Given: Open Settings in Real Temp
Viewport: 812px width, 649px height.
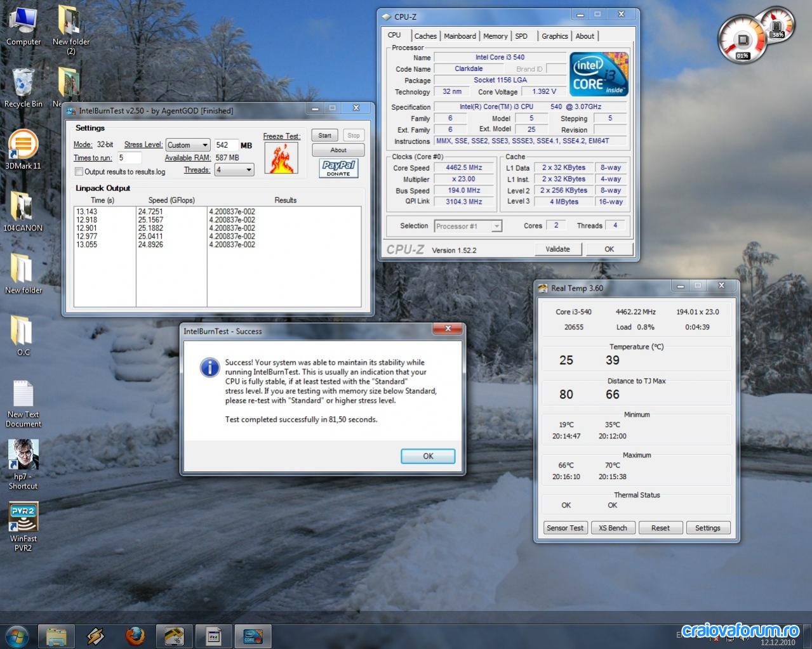Looking at the screenshot, I should pyautogui.click(x=707, y=528).
